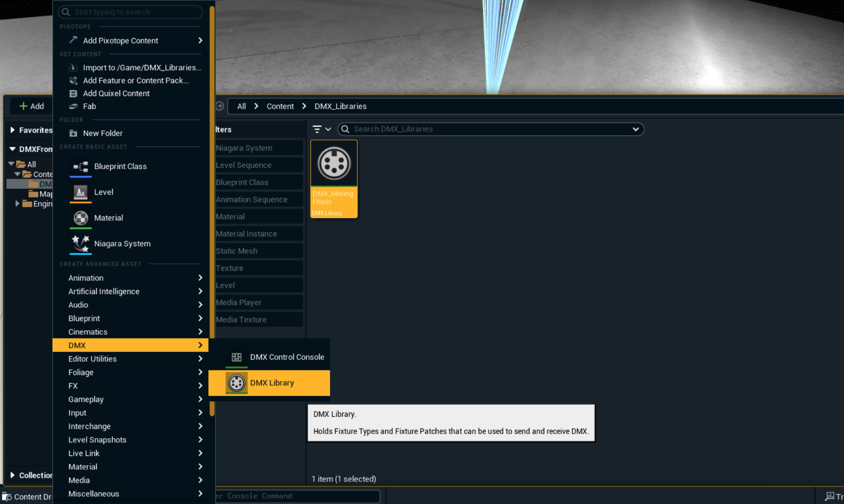Navigate to Content in breadcrumb path
Image resolution: width=844 pixels, height=504 pixels.
pyautogui.click(x=280, y=106)
